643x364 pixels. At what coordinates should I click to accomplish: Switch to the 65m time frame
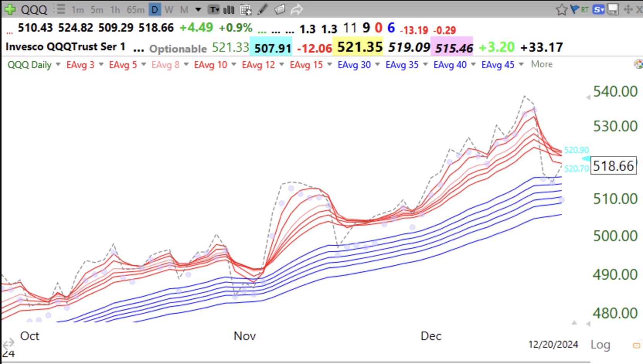pos(136,10)
